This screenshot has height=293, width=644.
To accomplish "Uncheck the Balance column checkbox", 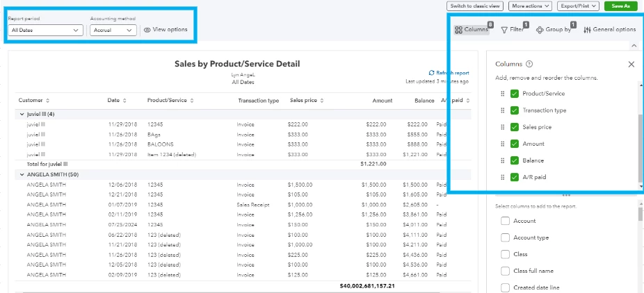I will (x=514, y=160).
